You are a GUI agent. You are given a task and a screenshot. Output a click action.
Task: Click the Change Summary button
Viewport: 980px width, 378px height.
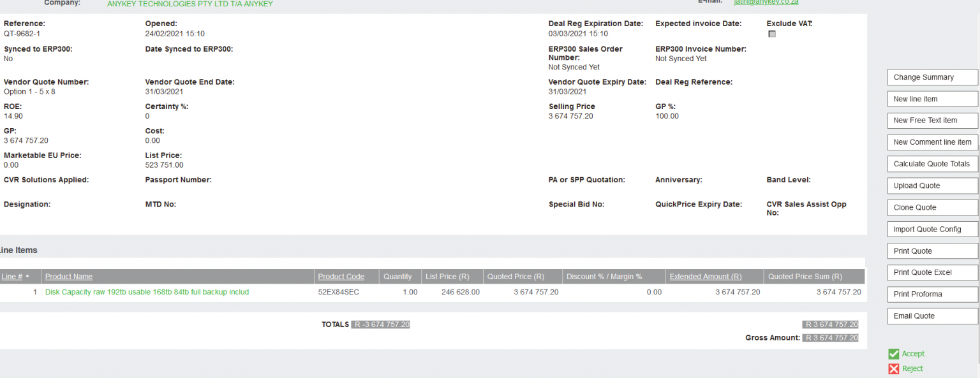[x=932, y=77]
